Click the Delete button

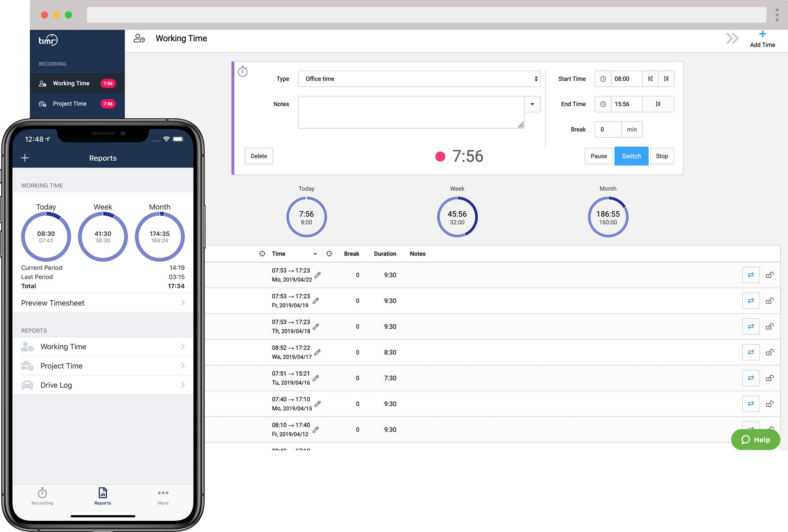[259, 156]
